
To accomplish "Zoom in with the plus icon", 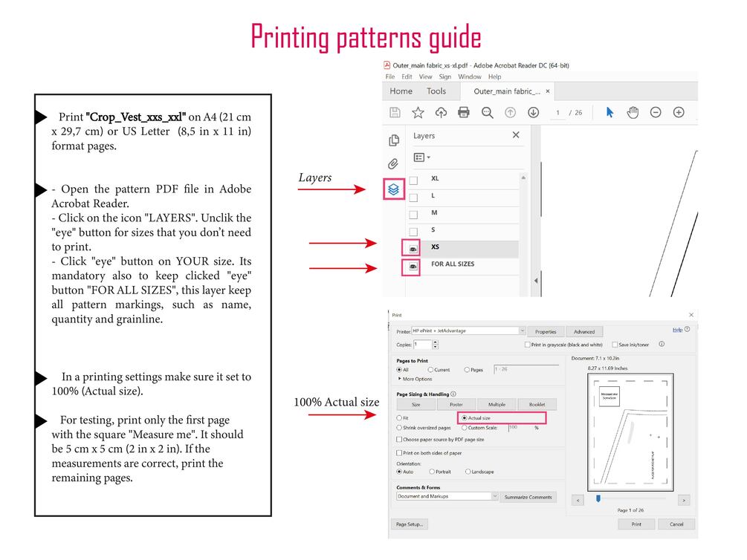I will coord(679,112).
